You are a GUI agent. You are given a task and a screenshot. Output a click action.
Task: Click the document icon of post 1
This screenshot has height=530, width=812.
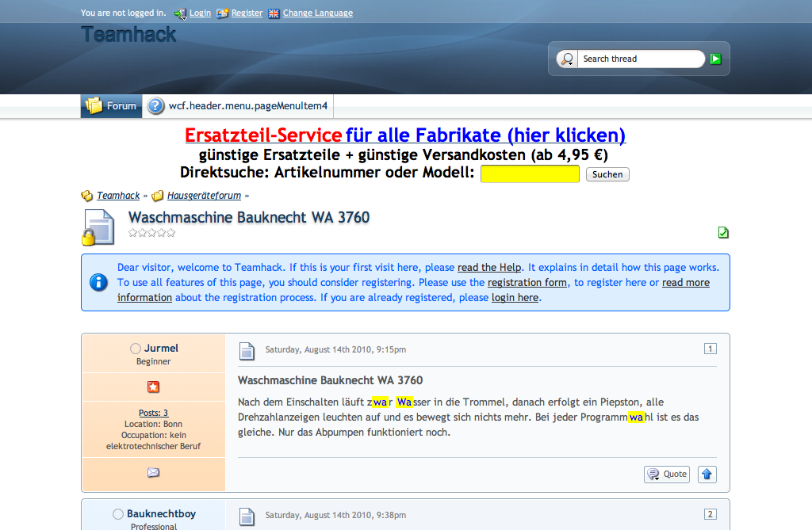[247, 351]
